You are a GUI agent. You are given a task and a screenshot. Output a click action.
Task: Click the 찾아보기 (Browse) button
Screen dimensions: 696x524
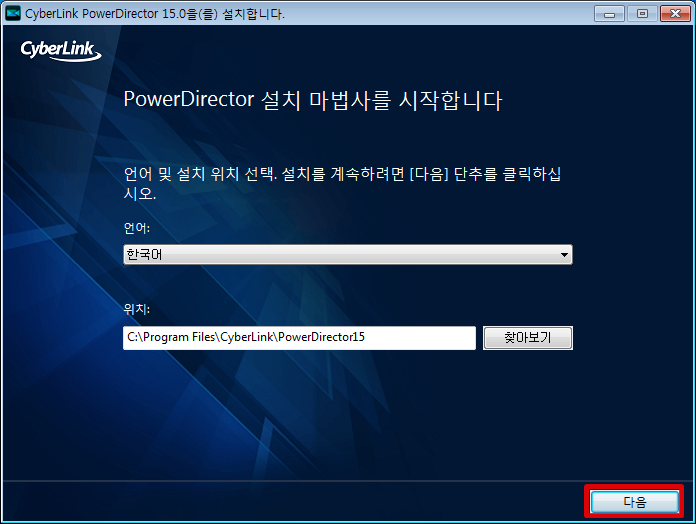(x=528, y=338)
